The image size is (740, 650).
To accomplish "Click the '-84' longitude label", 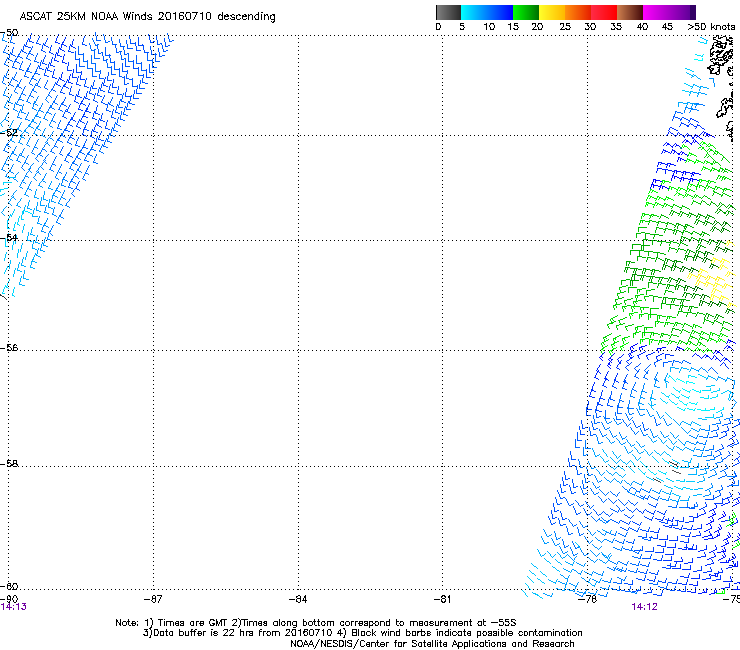I will coord(298,599).
